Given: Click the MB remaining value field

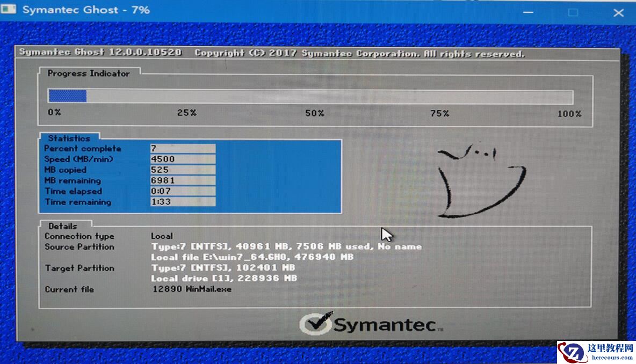Looking at the screenshot, I should (183, 180).
